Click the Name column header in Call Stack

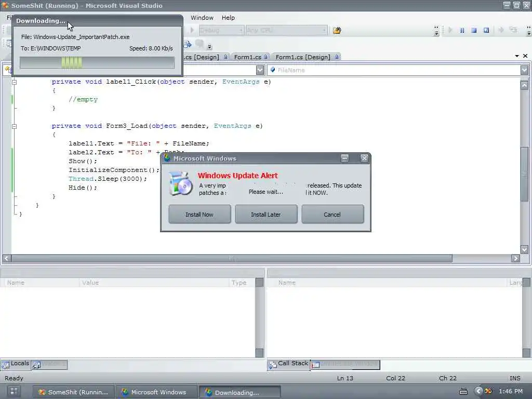coord(388,283)
